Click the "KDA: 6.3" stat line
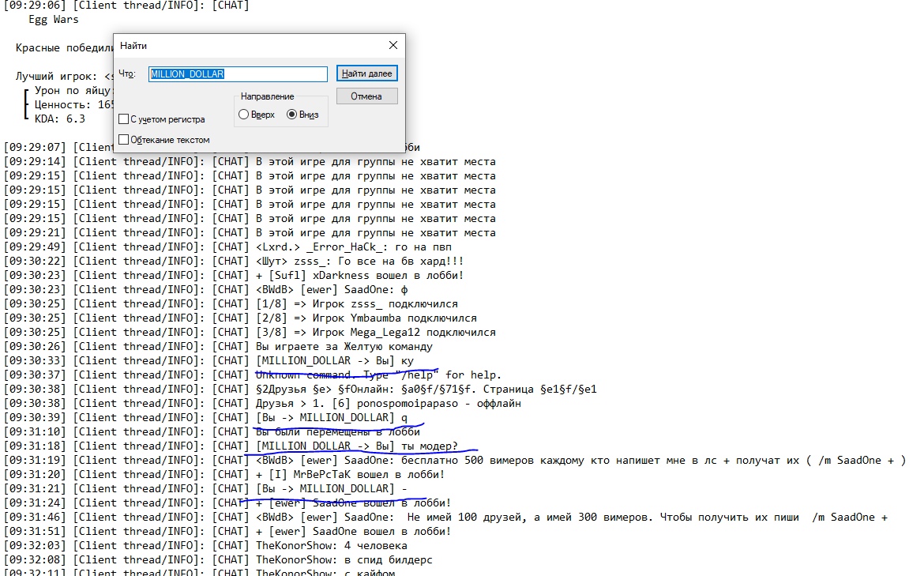The image size is (924, 576). (x=60, y=119)
